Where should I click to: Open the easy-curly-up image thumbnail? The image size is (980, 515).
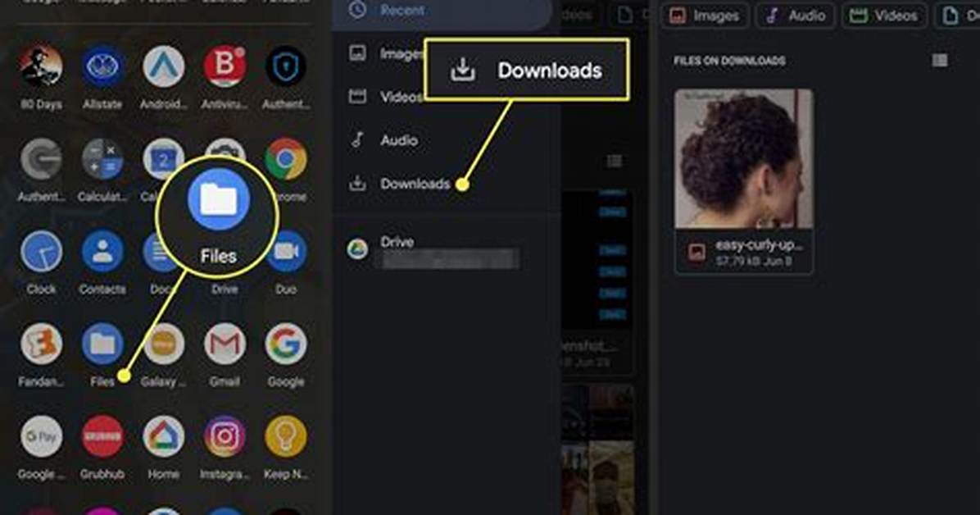tap(744, 159)
